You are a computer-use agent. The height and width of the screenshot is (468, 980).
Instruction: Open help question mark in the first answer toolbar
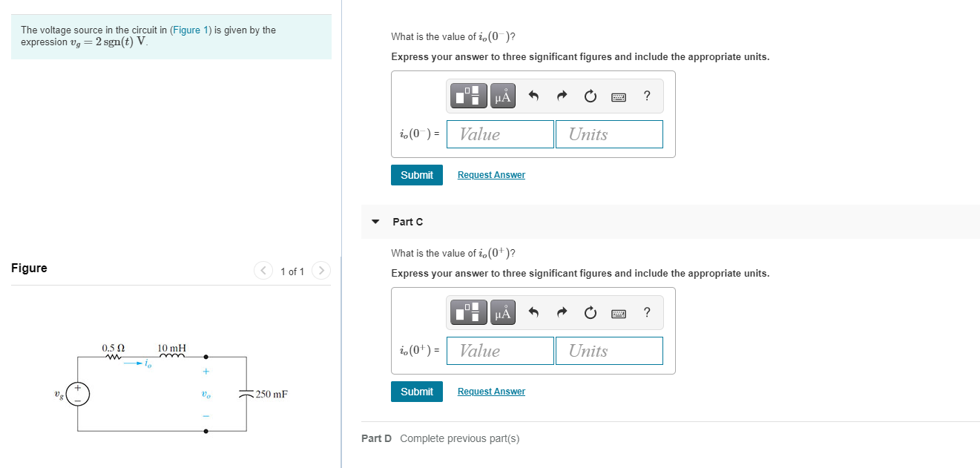click(647, 96)
